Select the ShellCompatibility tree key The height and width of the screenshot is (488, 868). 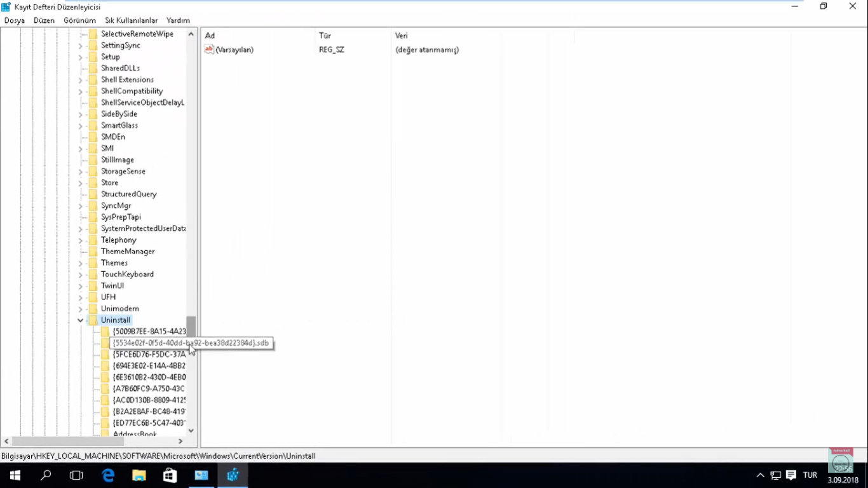132,91
